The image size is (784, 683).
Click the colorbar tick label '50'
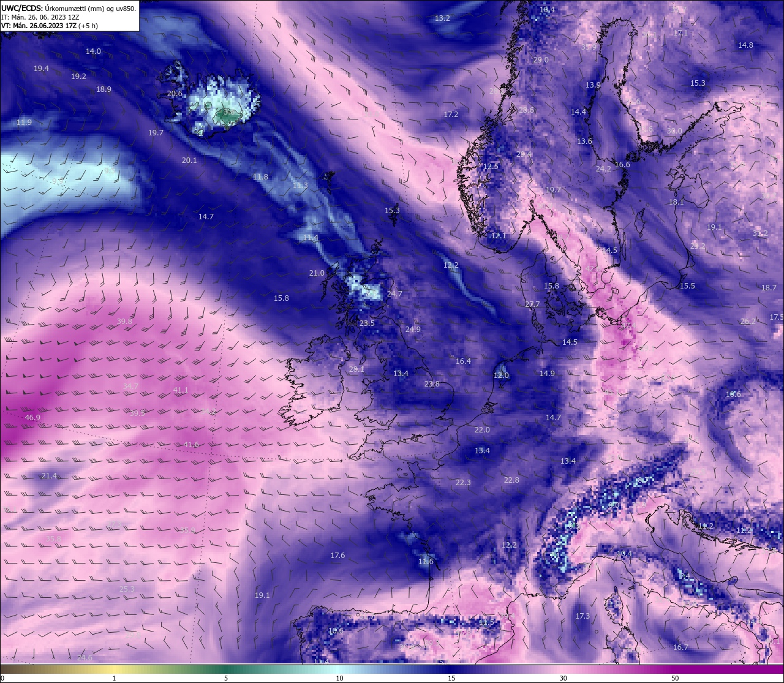click(x=675, y=678)
